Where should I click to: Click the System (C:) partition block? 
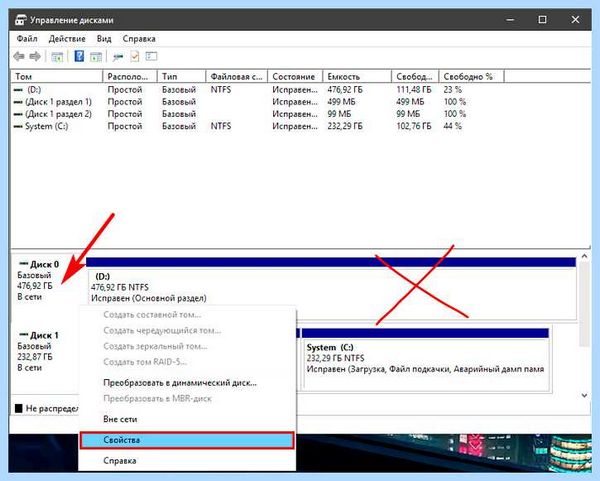[x=426, y=359]
